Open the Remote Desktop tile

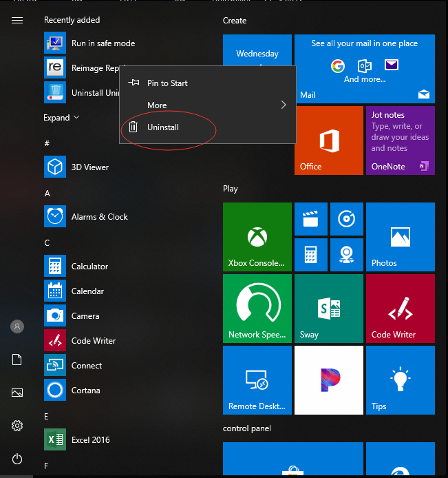click(257, 380)
